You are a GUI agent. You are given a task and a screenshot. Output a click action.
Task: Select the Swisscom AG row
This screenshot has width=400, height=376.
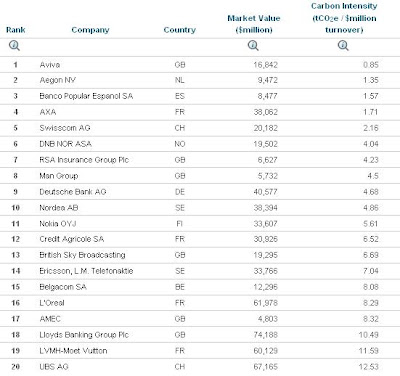[x=200, y=128]
